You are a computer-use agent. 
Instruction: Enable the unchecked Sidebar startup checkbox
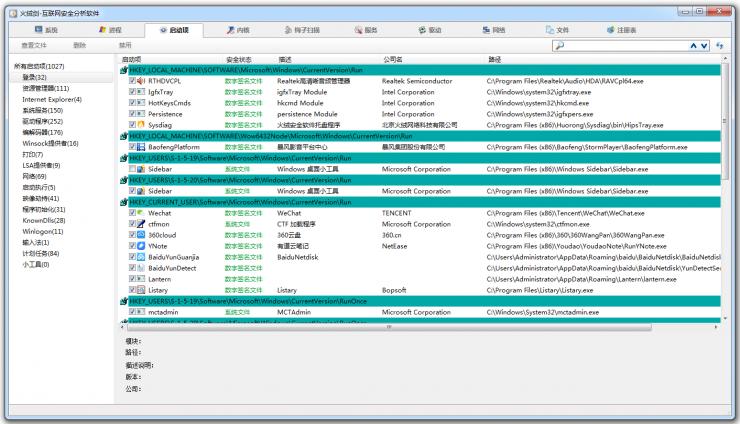click(x=132, y=169)
